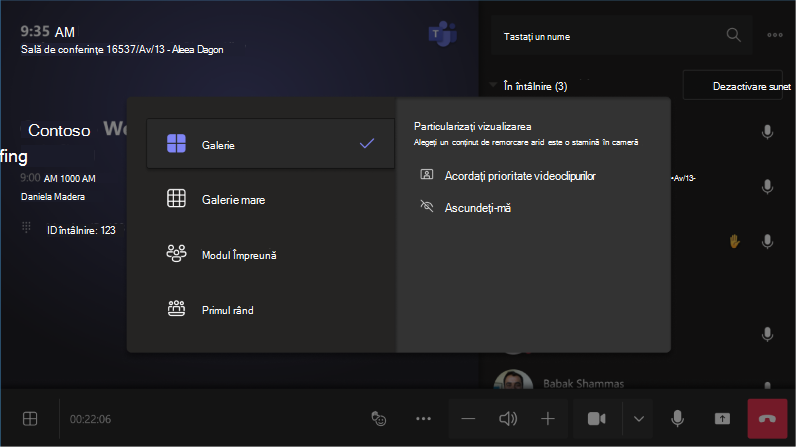Click the speaker volume icon
The height and width of the screenshot is (447, 796).
pos(508,419)
